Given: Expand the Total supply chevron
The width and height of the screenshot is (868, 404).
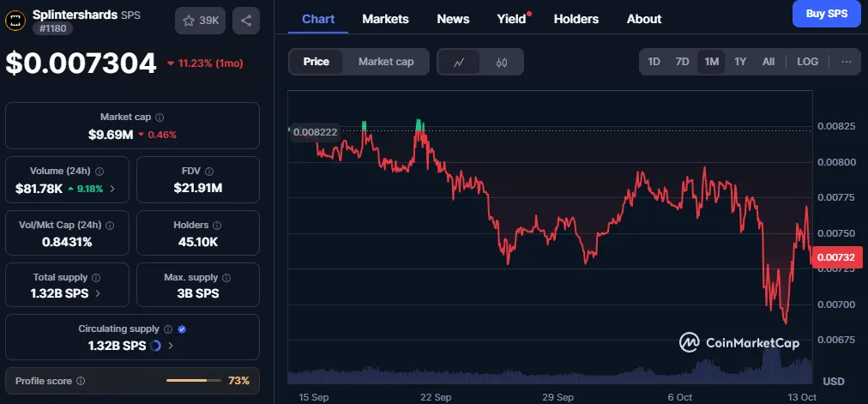Looking at the screenshot, I should click(97, 293).
